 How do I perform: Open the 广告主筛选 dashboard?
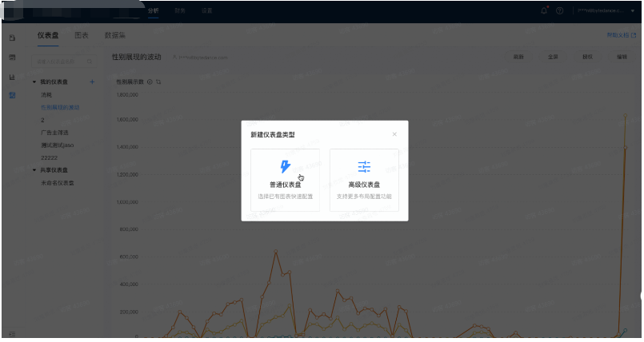pos(54,133)
